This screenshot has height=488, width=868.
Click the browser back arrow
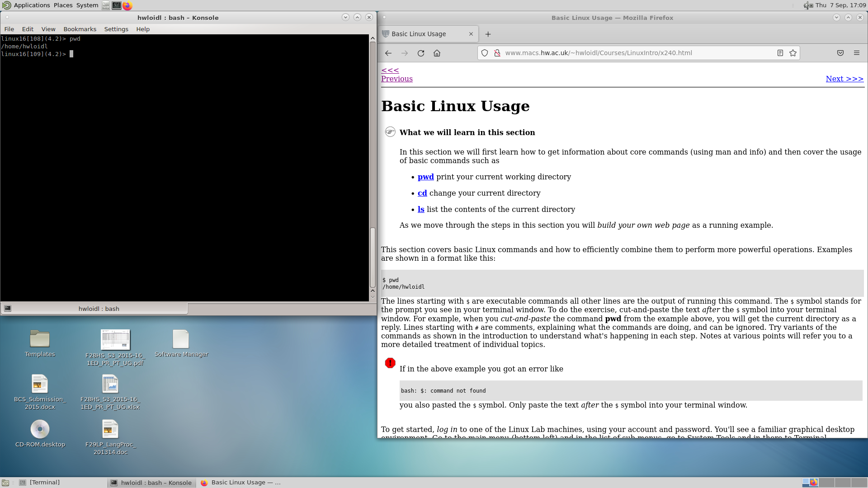pyautogui.click(x=388, y=53)
